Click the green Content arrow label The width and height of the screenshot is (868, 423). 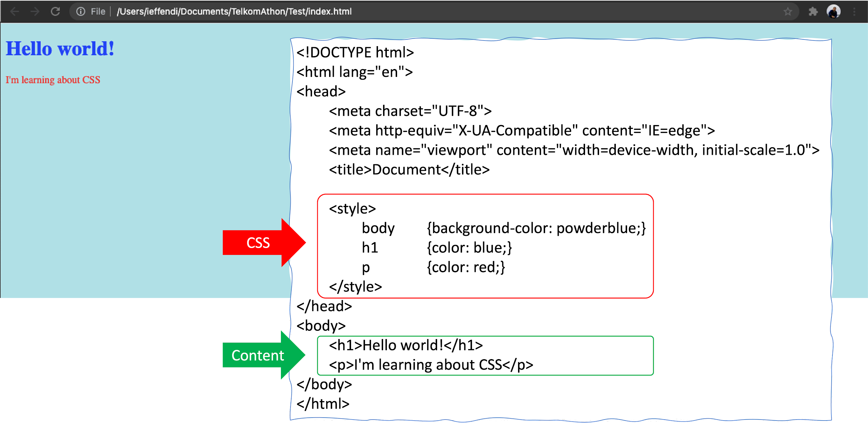coord(258,356)
